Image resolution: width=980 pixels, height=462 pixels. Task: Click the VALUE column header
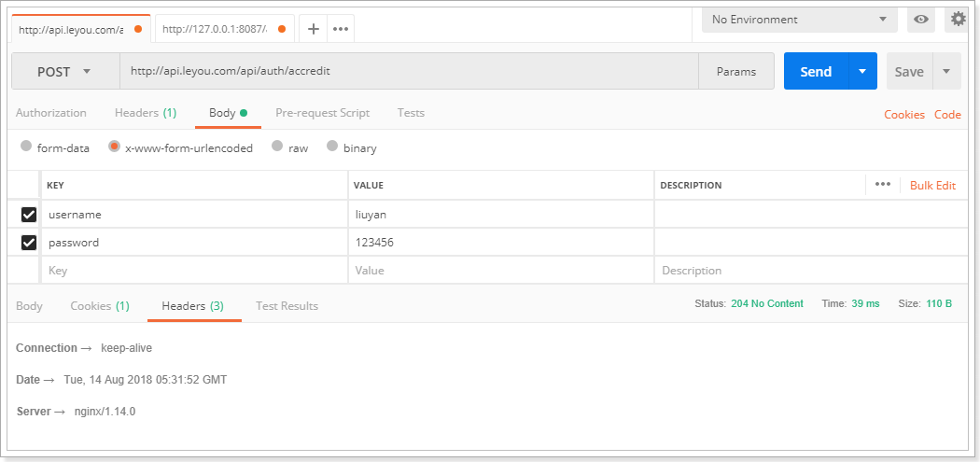pyautogui.click(x=368, y=186)
